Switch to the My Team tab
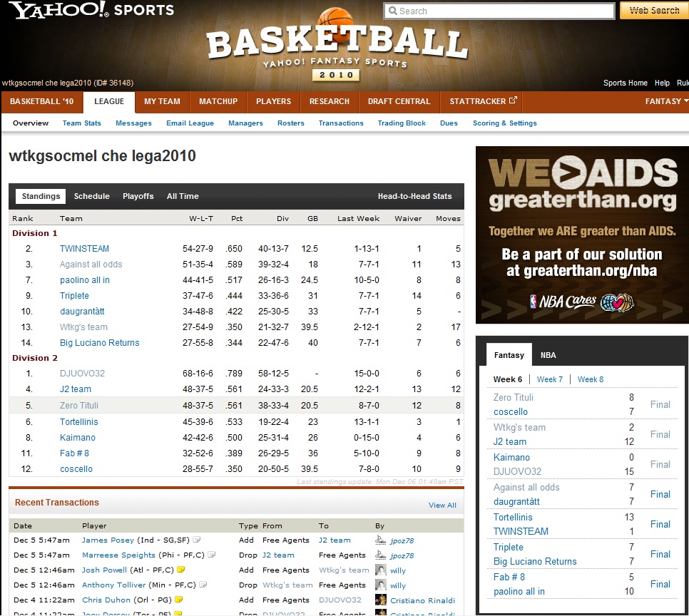Screen dimensions: 689x616 tap(162, 101)
